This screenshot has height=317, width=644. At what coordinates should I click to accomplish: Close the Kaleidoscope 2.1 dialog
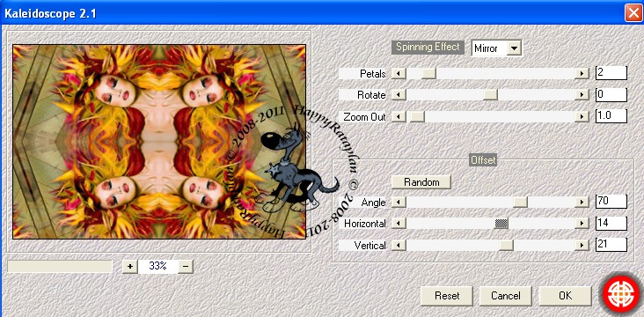coord(633,13)
